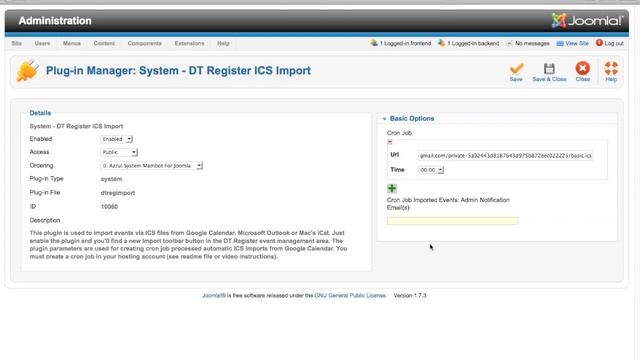The image size is (640, 360).
Task: Click the Plug-in File value dtregimport
Action: (x=118, y=193)
